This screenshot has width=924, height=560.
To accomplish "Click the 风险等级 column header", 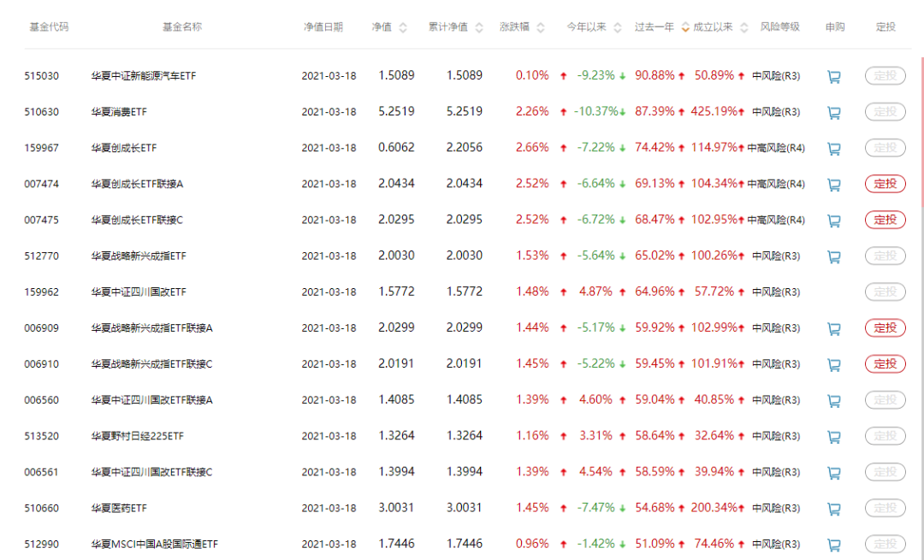I will (779, 27).
